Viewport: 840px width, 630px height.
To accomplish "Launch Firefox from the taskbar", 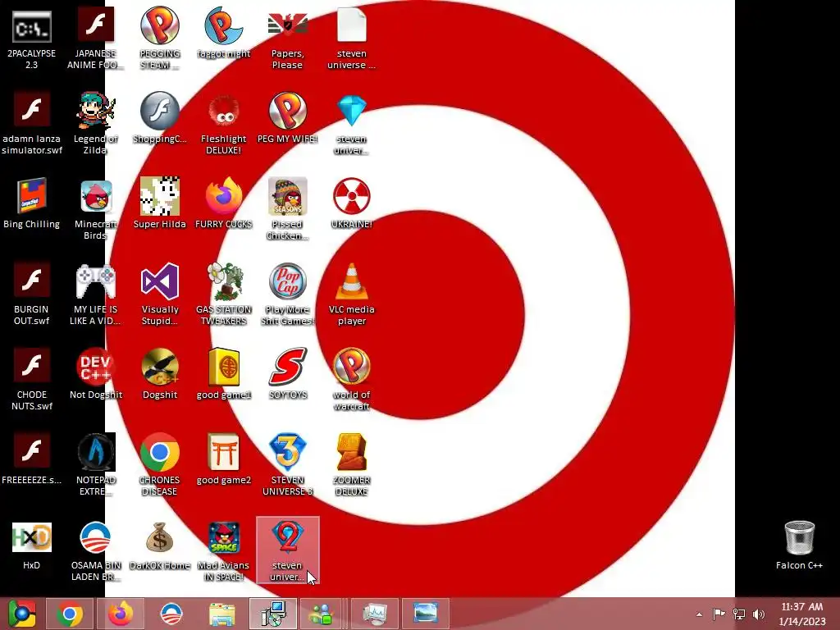I will pyautogui.click(x=120, y=614).
